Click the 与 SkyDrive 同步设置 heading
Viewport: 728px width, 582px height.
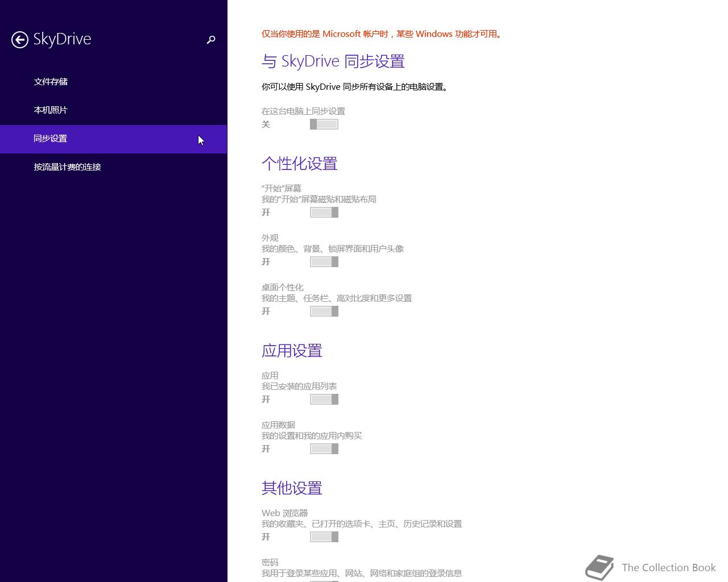333,61
